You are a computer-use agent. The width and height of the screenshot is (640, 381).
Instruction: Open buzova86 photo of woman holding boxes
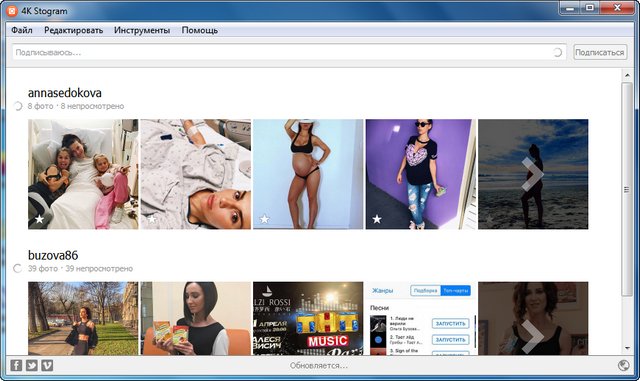(x=196, y=318)
